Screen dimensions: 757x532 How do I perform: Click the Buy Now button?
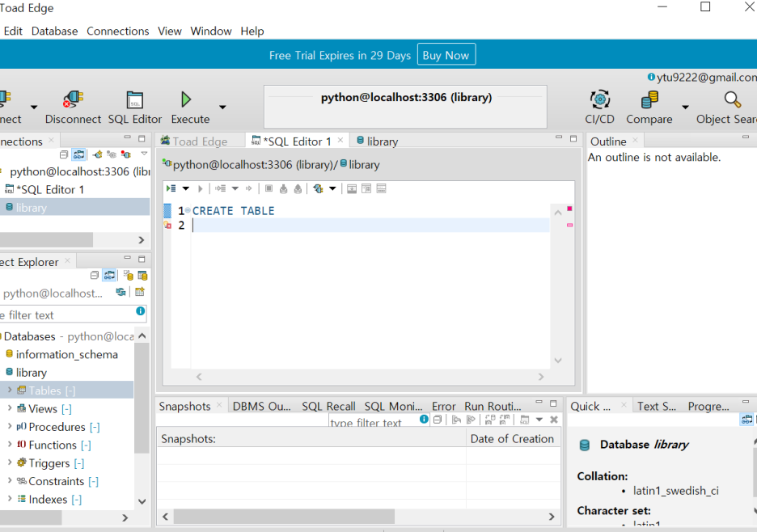pyautogui.click(x=446, y=55)
